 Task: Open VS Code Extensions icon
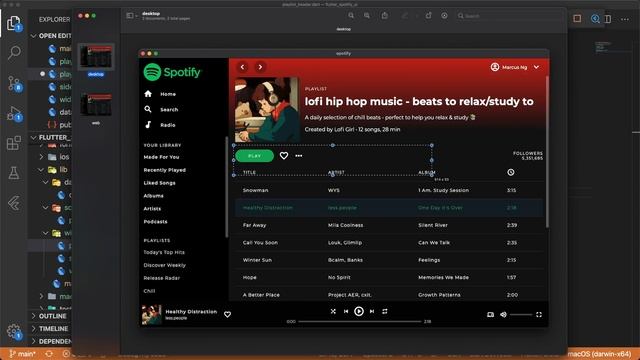click(14, 143)
